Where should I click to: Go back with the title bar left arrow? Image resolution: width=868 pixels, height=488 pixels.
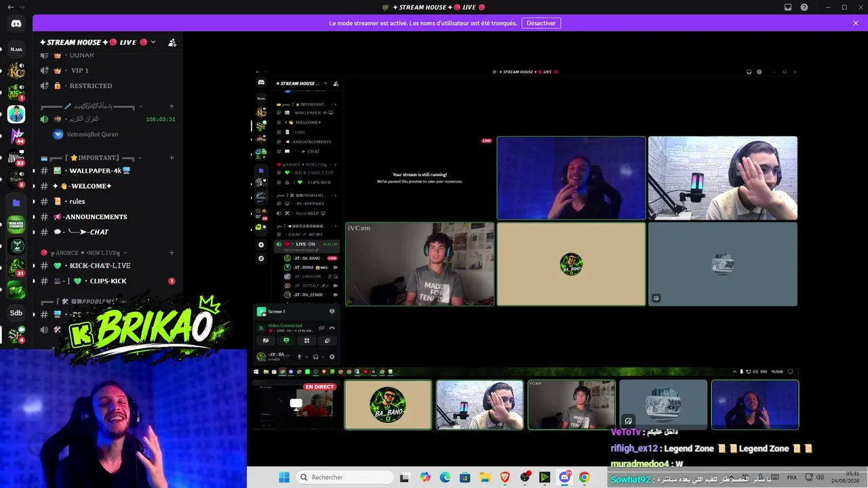[x=10, y=7]
